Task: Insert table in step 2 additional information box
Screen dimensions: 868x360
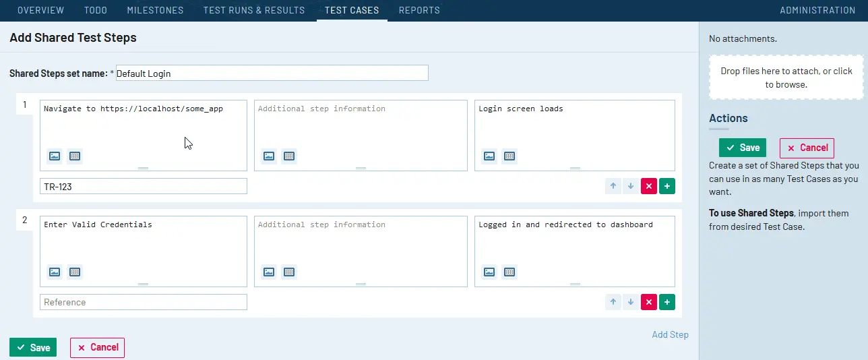Action: pyautogui.click(x=289, y=272)
